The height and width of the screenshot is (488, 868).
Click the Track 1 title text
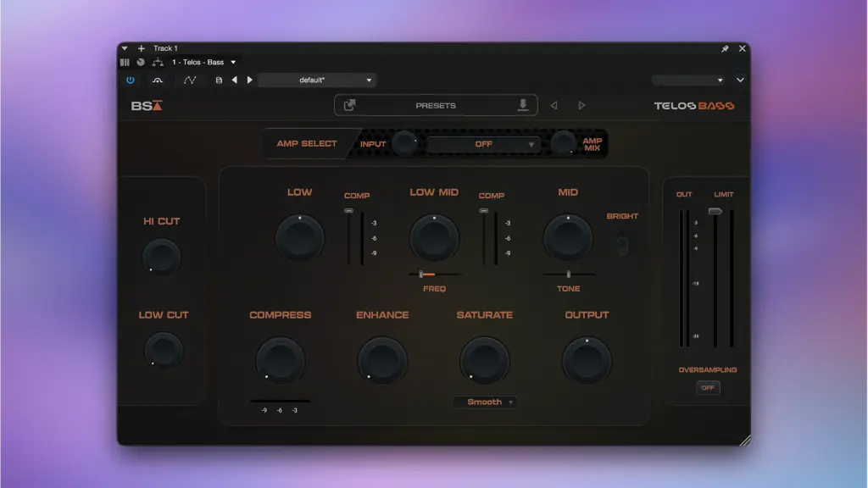tap(165, 48)
